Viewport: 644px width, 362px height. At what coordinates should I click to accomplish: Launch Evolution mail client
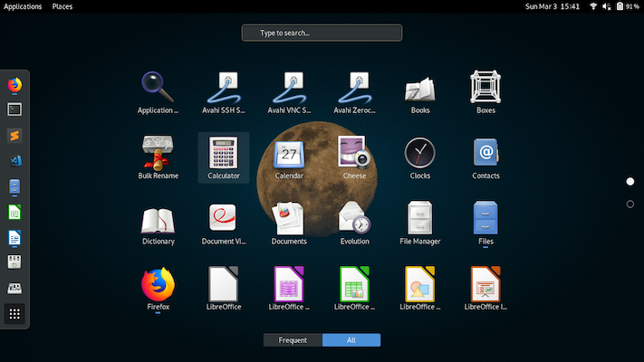[354, 218]
